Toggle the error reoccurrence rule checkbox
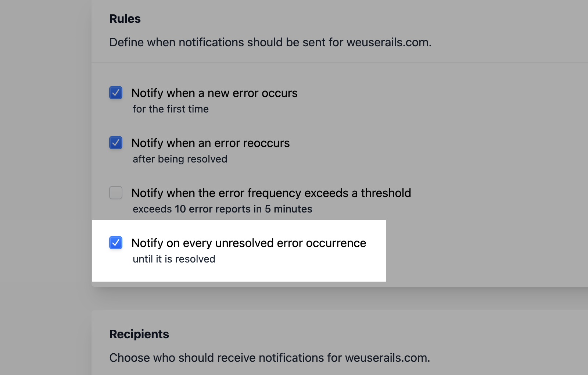588x375 pixels. 115,143
